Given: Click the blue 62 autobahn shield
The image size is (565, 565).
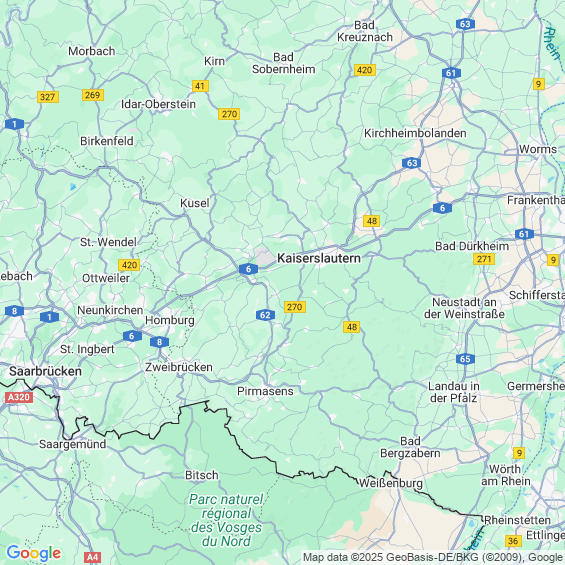Looking at the screenshot, I should point(265,315).
